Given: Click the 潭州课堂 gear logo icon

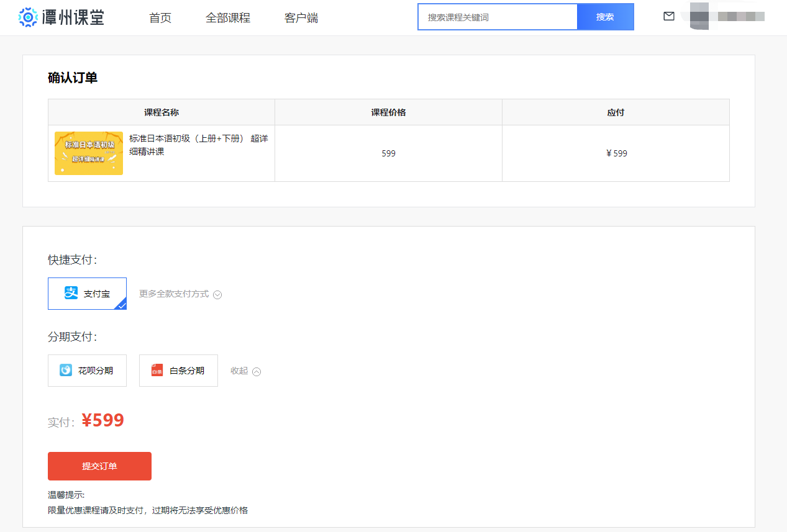Looking at the screenshot, I should [29, 17].
